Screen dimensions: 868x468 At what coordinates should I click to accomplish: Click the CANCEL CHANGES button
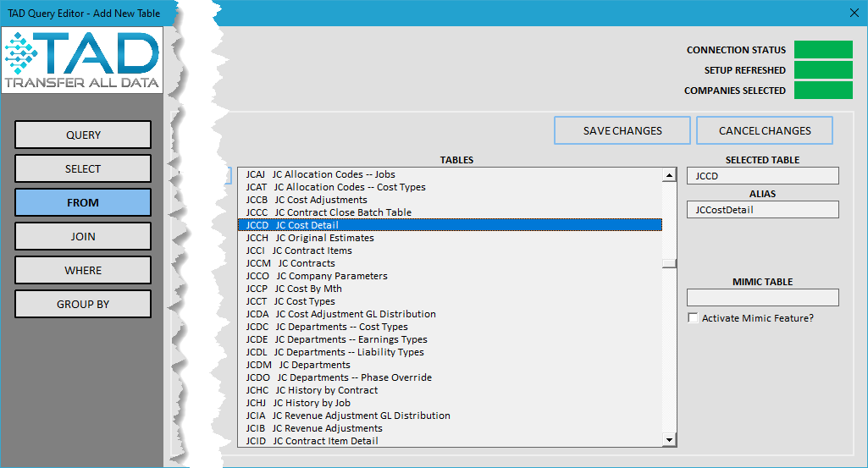765,130
